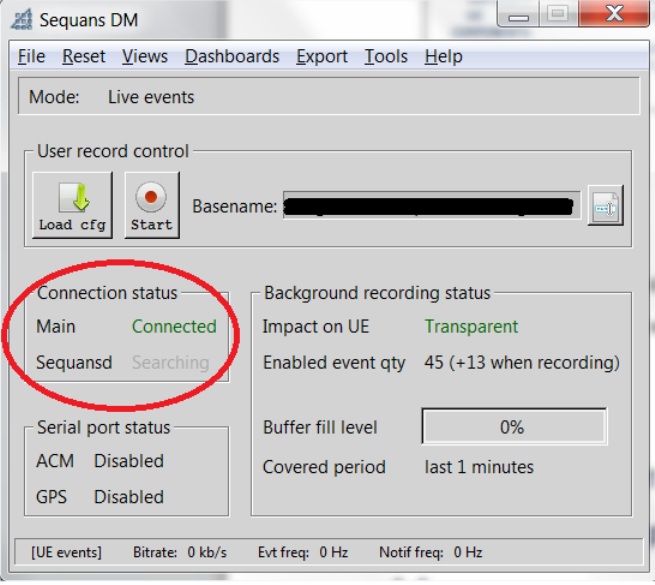Click the Covered period label

pyautogui.click(x=324, y=467)
